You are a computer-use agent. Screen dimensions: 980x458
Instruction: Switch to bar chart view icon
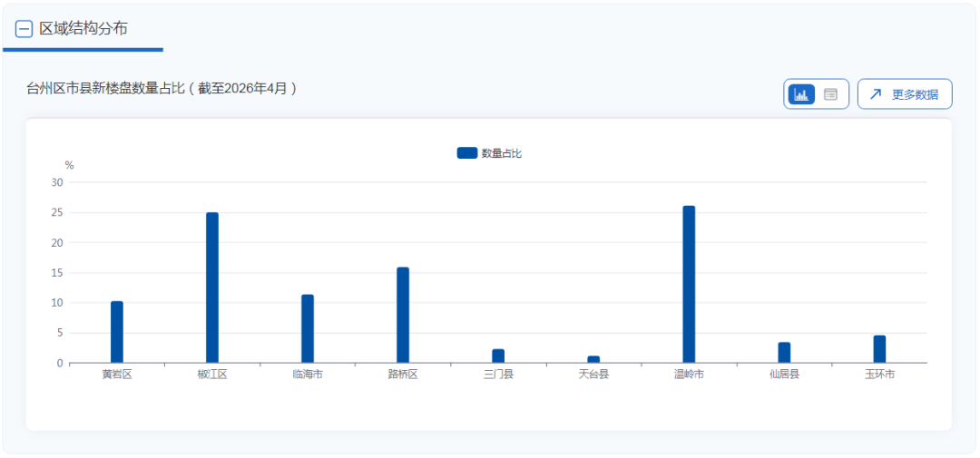pyautogui.click(x=801, y=94)
